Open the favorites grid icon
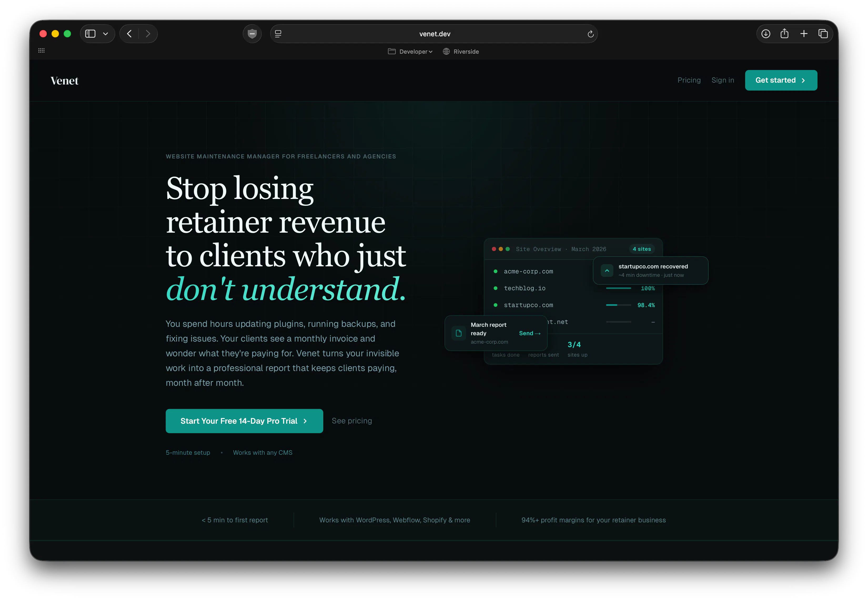 pos(41,50)
